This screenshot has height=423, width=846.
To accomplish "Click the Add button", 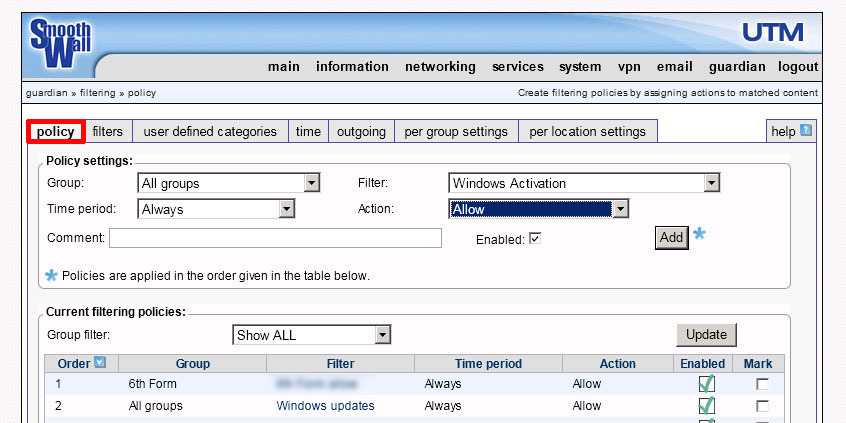I will pyautogui.click(x=672, y=237).
